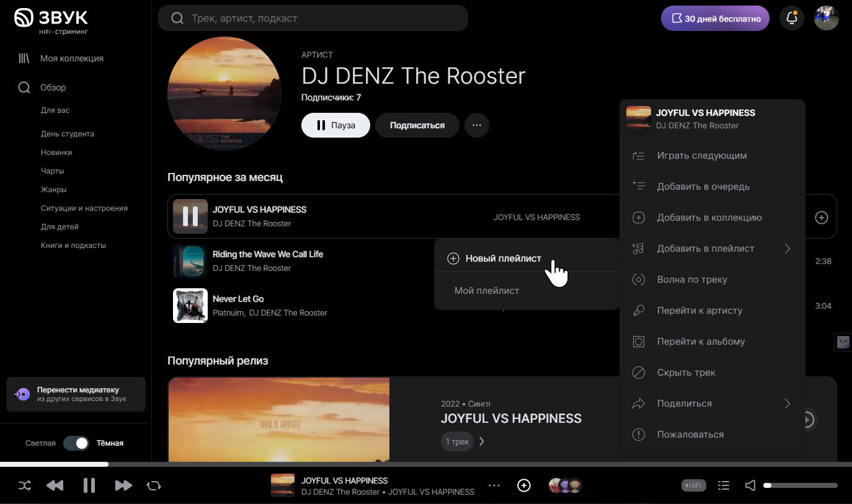Choose Играть следующим from context menu
The image size is (852, 504).
712,156
